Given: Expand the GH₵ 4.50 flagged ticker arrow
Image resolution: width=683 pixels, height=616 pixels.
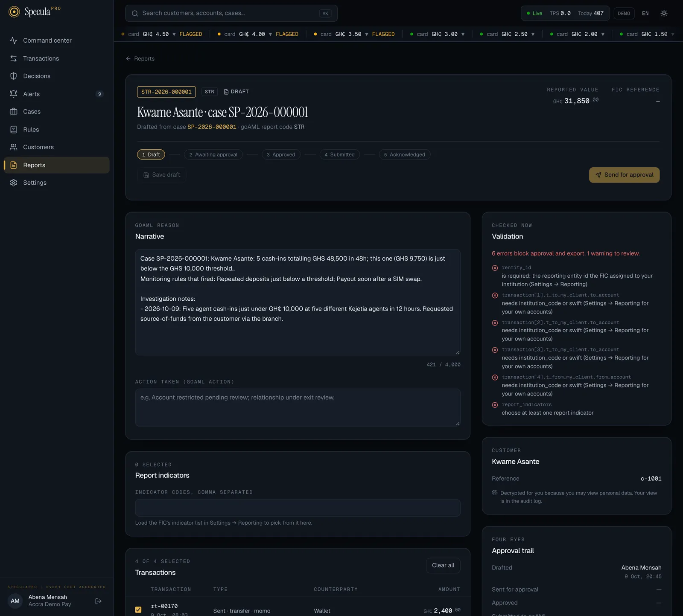Looking at the screenshot, I should point(174,34).
